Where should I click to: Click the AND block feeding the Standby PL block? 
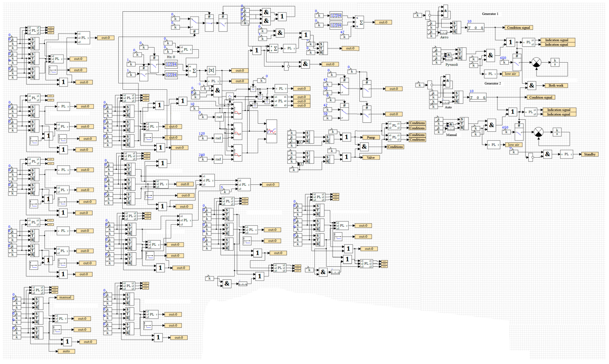548,154
